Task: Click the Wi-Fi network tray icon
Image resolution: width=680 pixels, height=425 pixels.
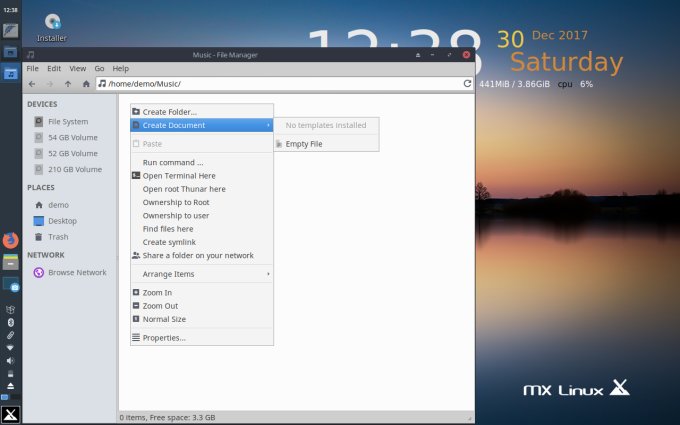Action: (x=10, y=348)
